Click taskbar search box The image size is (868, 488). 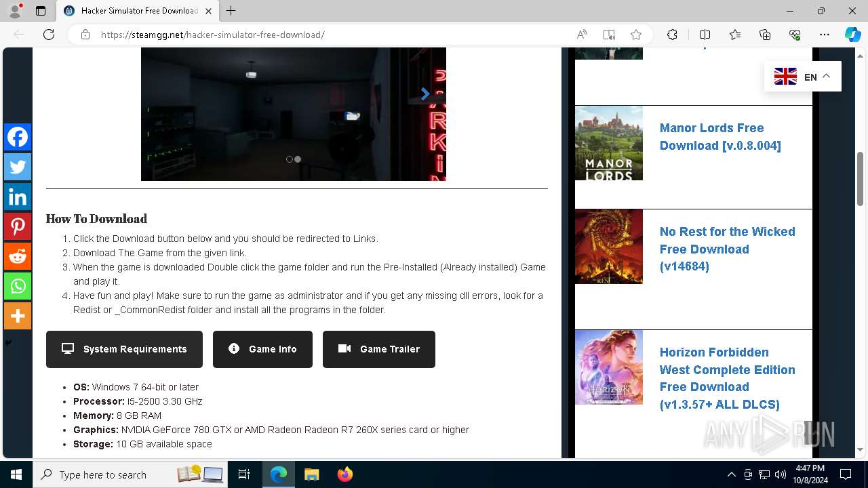[132, 474]
